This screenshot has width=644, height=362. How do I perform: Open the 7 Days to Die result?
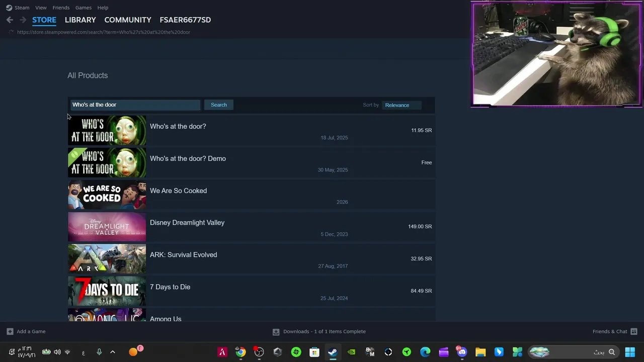pyautogui.click(x=252, y=291)
